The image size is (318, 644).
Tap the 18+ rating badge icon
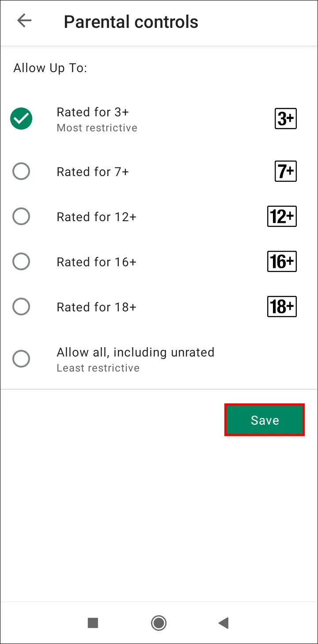pos(282,307)
